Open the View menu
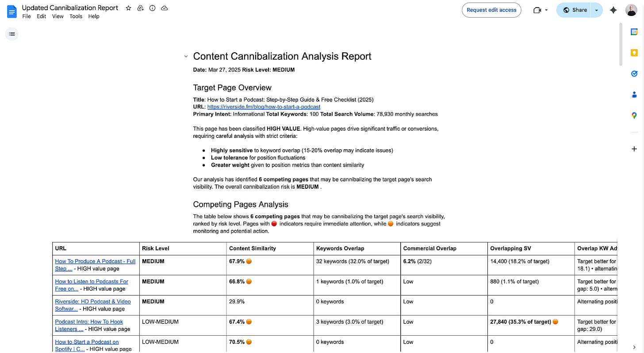The height and width of the screenshot is (353, 644). [57, 16]
